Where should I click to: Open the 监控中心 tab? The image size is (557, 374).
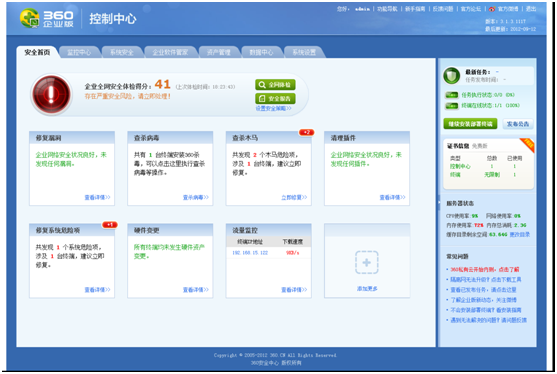tap(79, 52)
